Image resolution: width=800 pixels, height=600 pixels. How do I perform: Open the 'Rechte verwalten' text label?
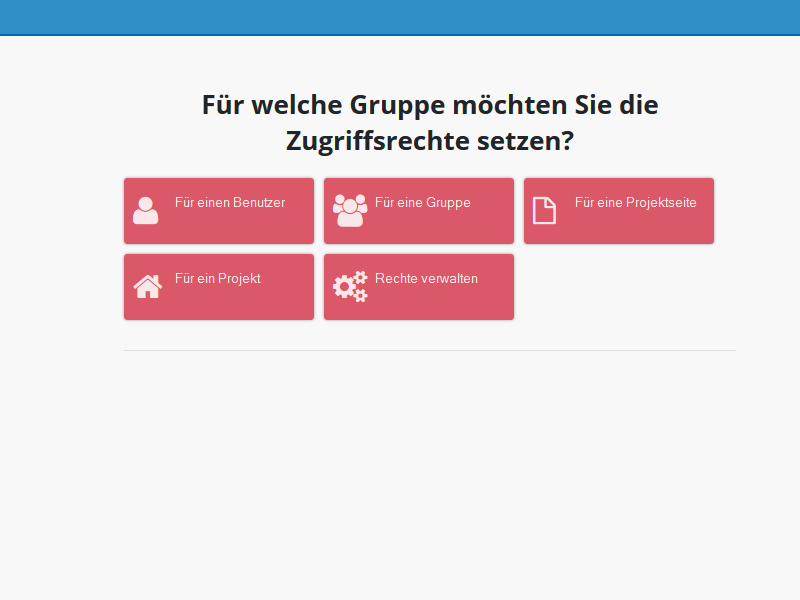[x=426, y=279]
